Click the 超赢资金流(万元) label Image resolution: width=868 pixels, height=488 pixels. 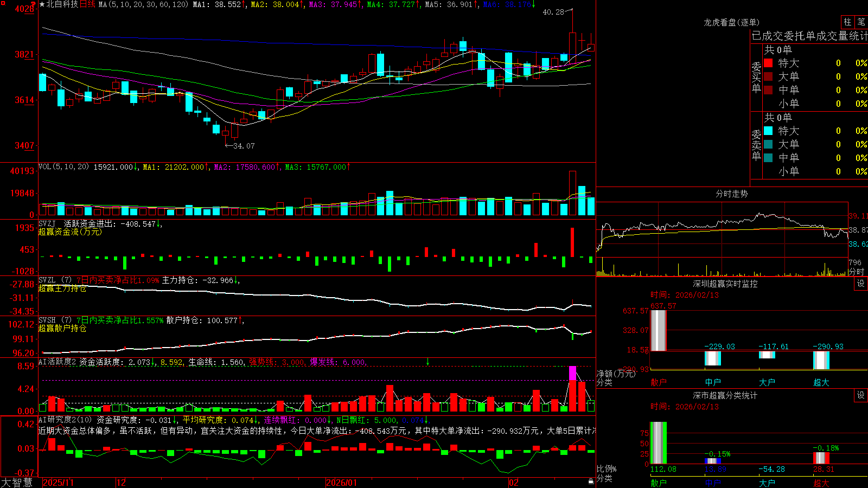point(69,232)
